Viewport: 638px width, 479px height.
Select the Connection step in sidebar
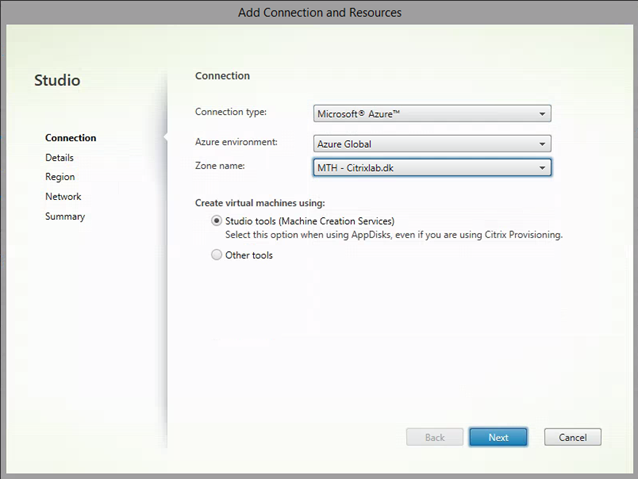[71, 138]
